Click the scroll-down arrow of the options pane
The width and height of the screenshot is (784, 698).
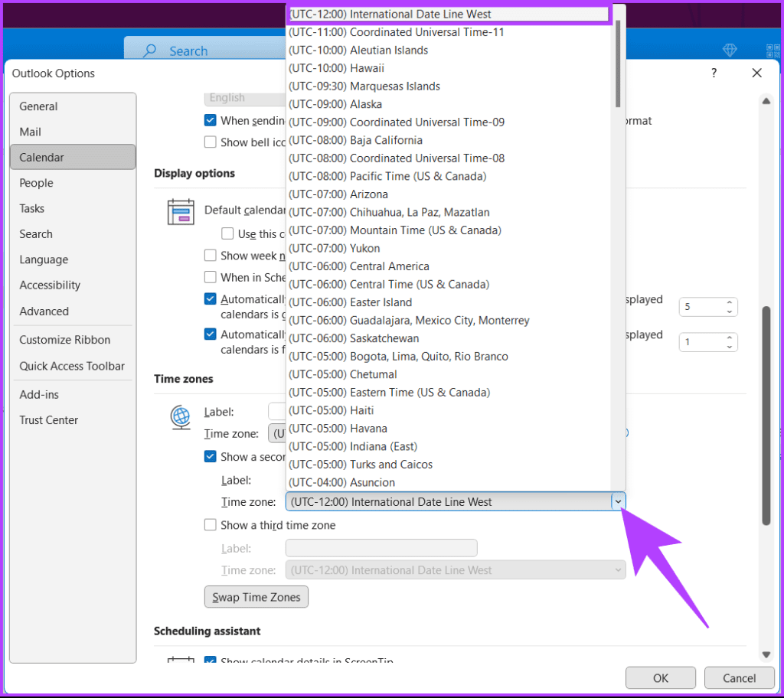point(766,654)
